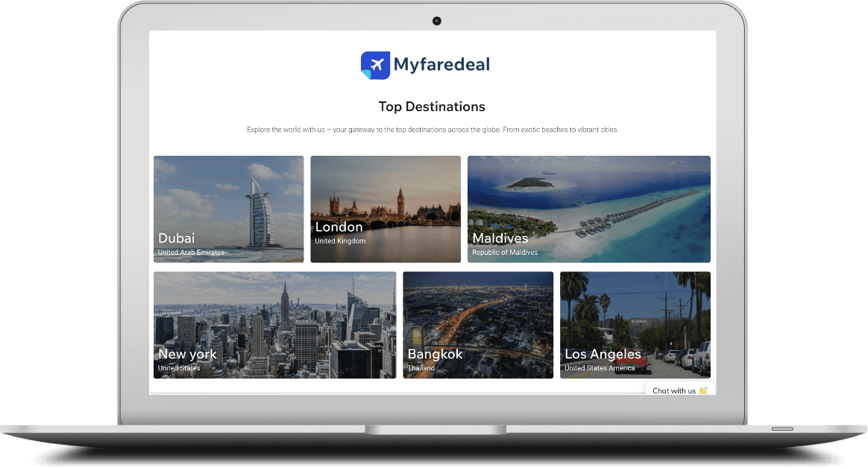Viewport: 868px width, 468px height.
Task: Click the Republic of Maldives subtitle
Action: click(505, 253)
